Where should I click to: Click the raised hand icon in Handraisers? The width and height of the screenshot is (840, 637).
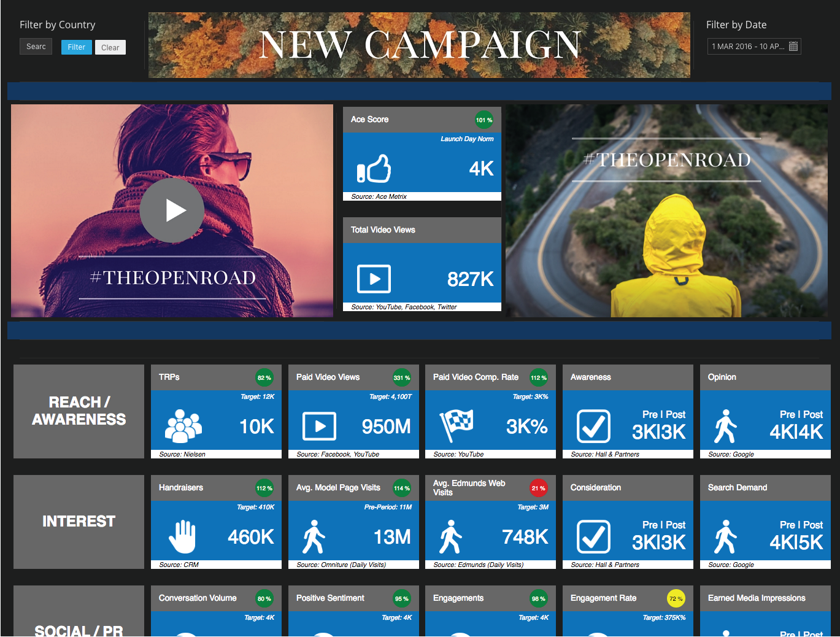point(182,536)
